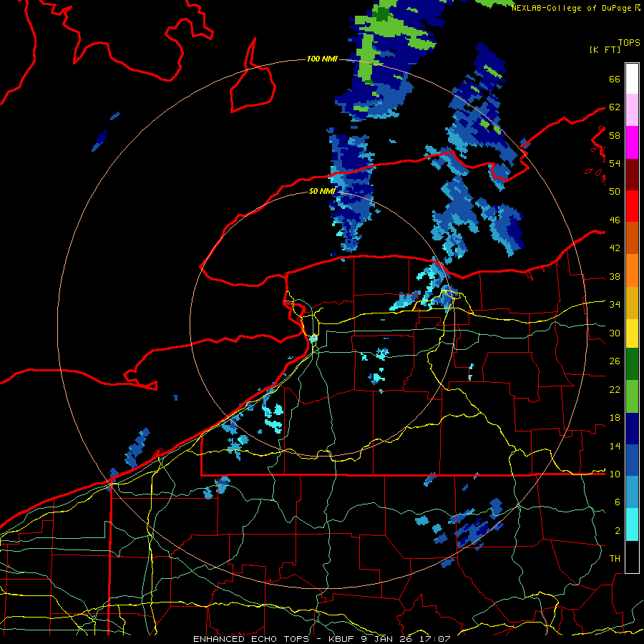644x644 pixels.
Task: Click the '46' legend value
Action: point(615,220)
